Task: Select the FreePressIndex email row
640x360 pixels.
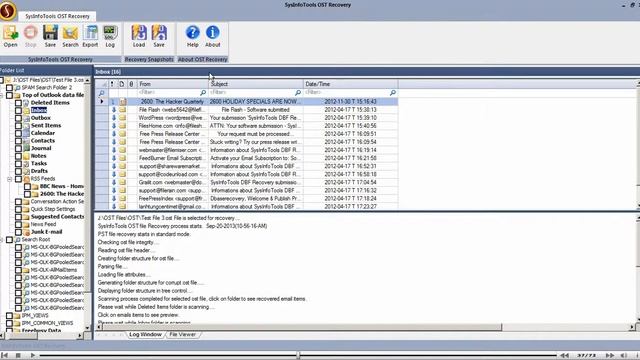Action: (x=247, y=198)
